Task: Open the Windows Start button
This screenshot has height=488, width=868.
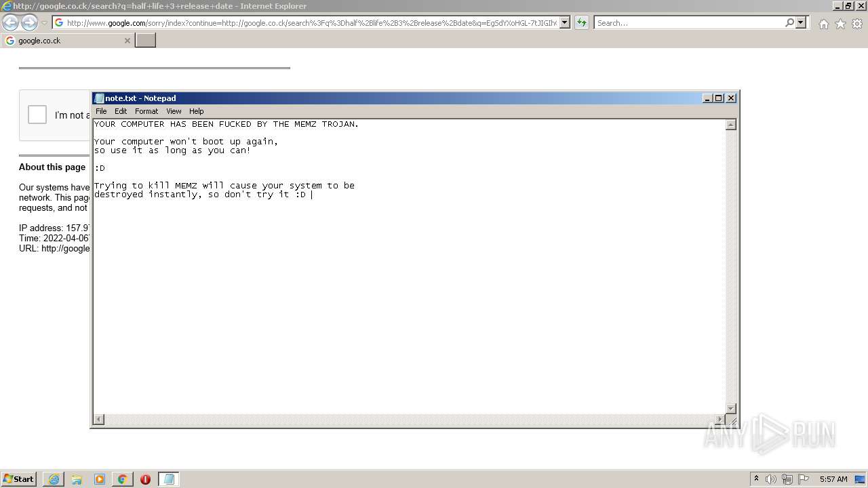Action: click(x=19, y=479)
